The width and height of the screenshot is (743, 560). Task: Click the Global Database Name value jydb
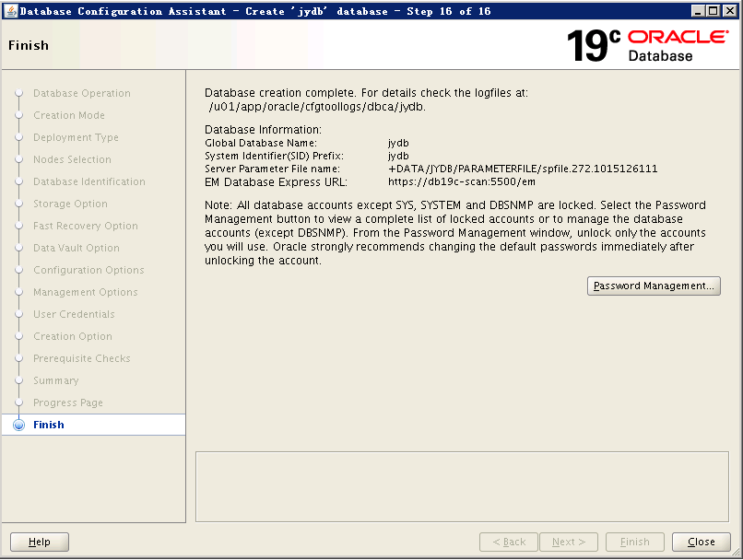coord(398,143)
